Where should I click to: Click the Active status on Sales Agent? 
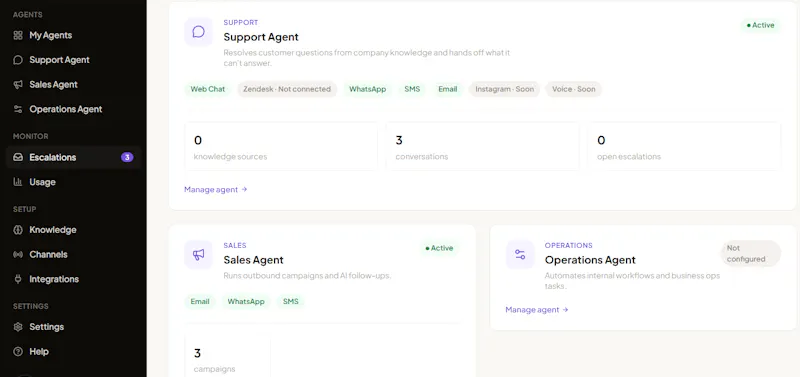click(439, 248)
